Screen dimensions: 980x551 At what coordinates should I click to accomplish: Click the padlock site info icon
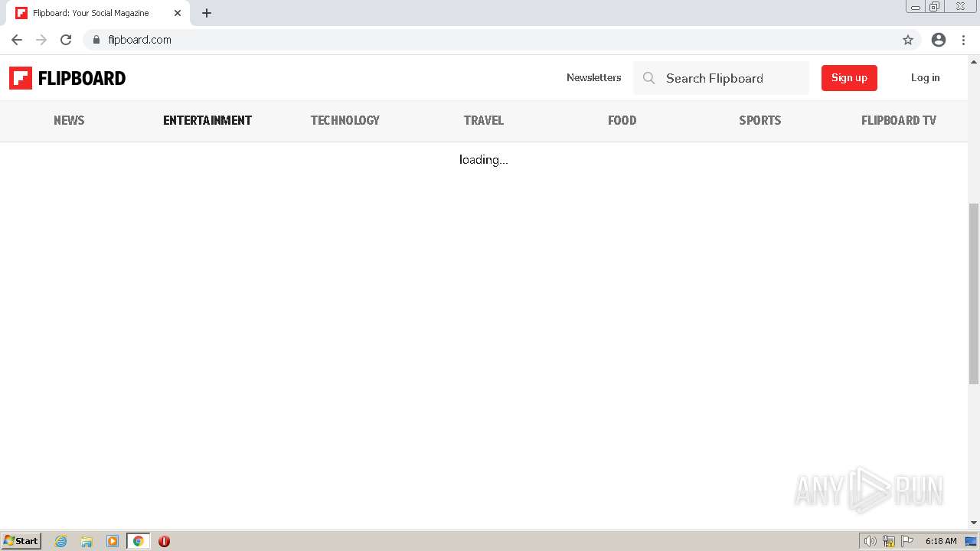(x=96, y=40)
